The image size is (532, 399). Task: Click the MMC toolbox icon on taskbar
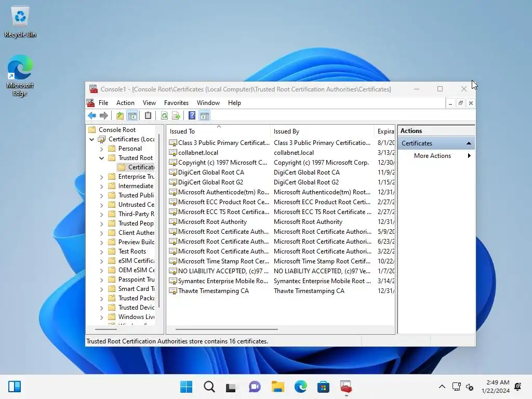[x=346, y=387]
